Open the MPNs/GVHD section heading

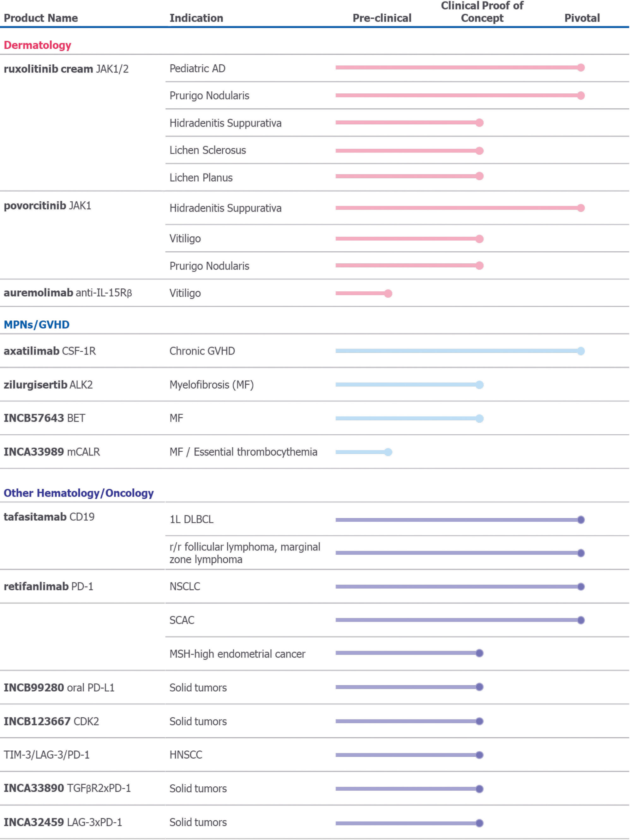pos(37,325)
